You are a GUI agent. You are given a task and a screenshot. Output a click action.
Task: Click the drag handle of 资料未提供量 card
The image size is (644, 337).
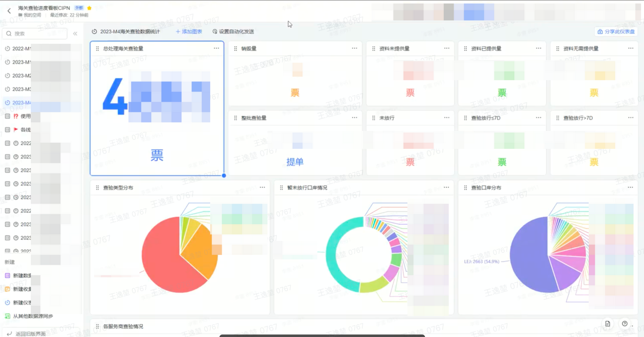tap(374, 49)
